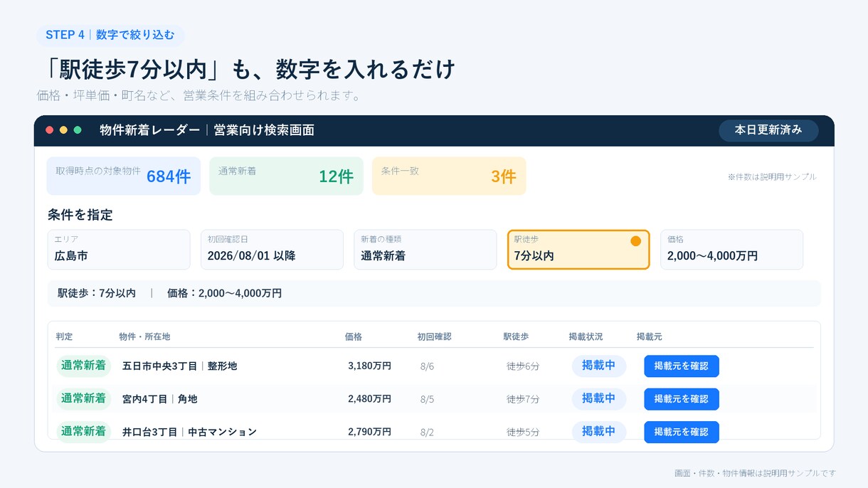
Task: Click 通常新着 tag on 宮内4丁目 row
Action: 84,398
